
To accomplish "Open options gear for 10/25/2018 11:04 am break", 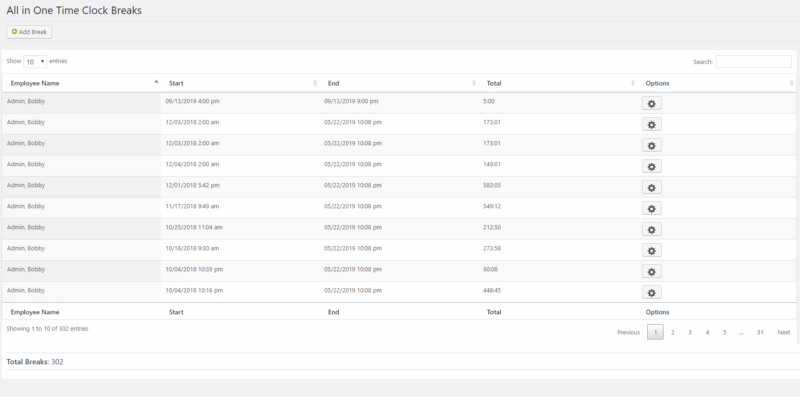I will [x=652, y=229].
